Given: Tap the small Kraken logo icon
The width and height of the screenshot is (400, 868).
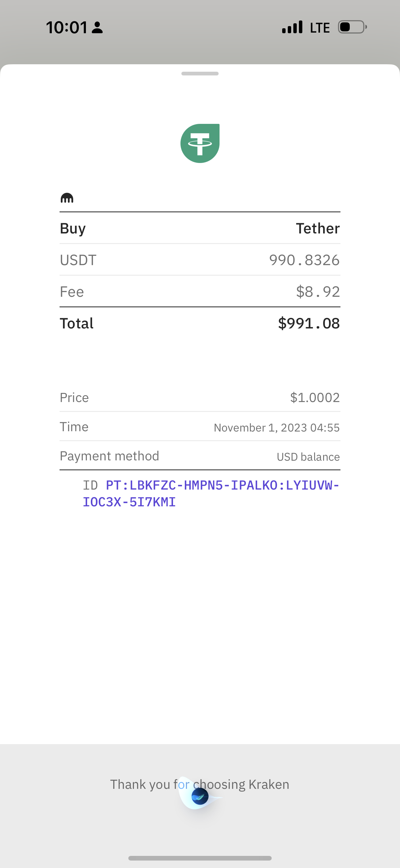Looking at the screenshot, I should 67,198.
